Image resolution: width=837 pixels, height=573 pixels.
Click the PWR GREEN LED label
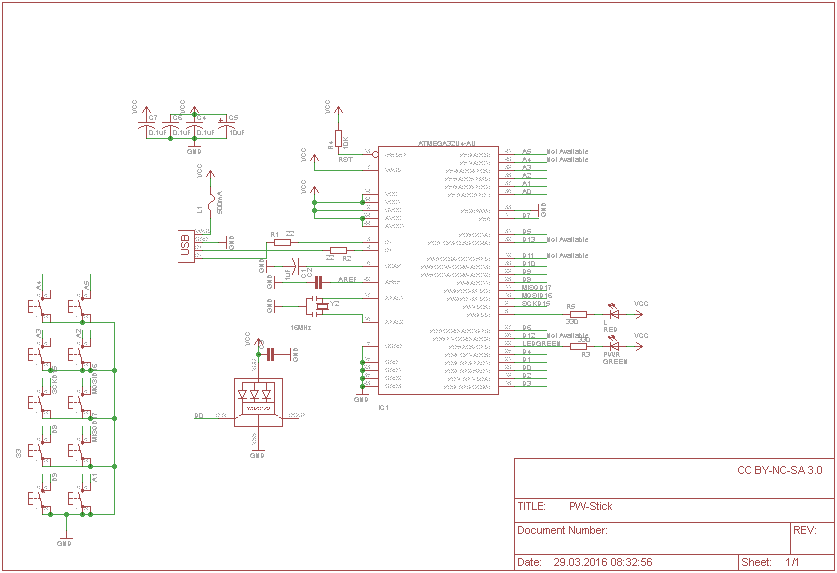point(614,358)
